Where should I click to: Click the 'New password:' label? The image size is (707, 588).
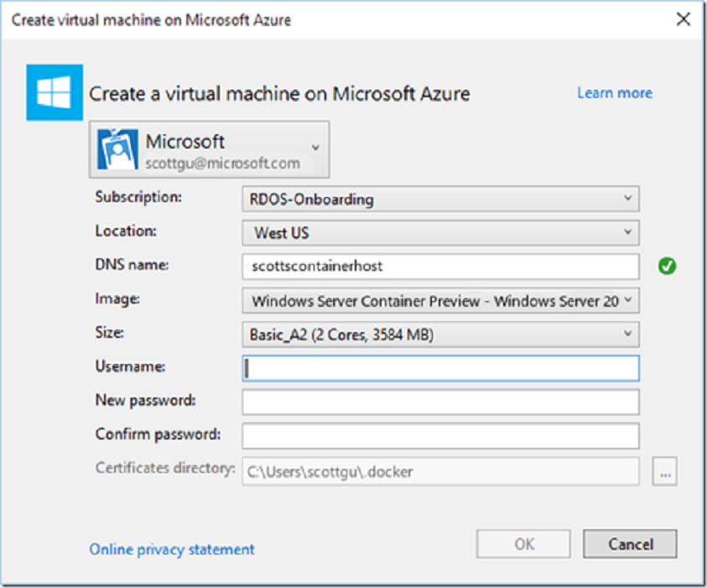[146, 400]
